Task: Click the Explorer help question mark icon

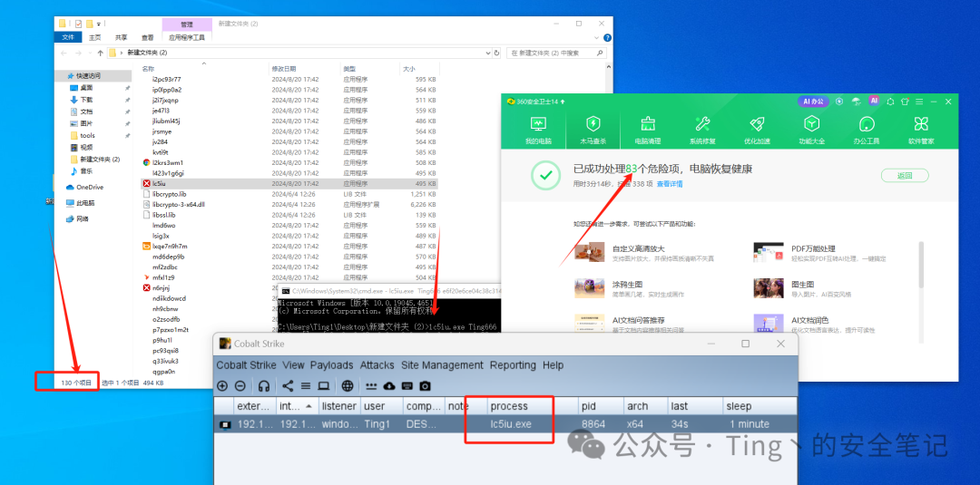Action: pyautogui.click(x=607, y=37)
